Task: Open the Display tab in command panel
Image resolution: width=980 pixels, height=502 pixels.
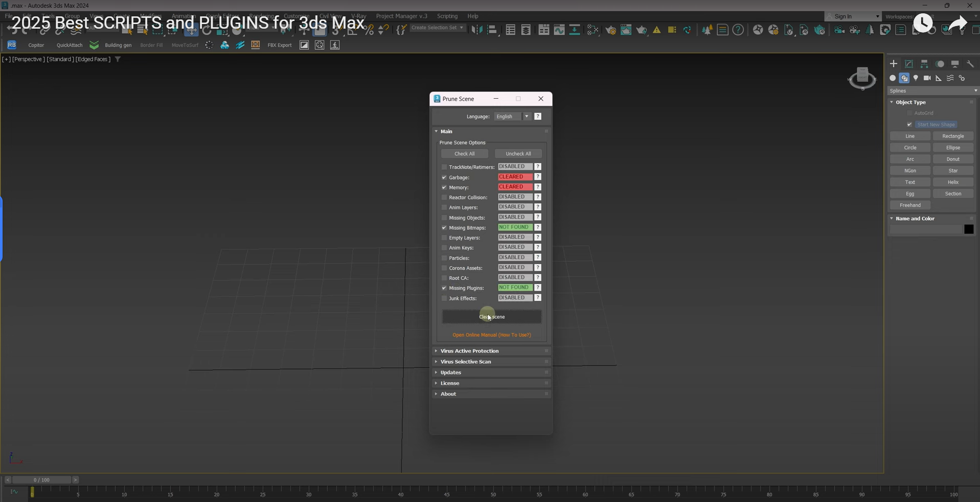Action: click(955, 64)
